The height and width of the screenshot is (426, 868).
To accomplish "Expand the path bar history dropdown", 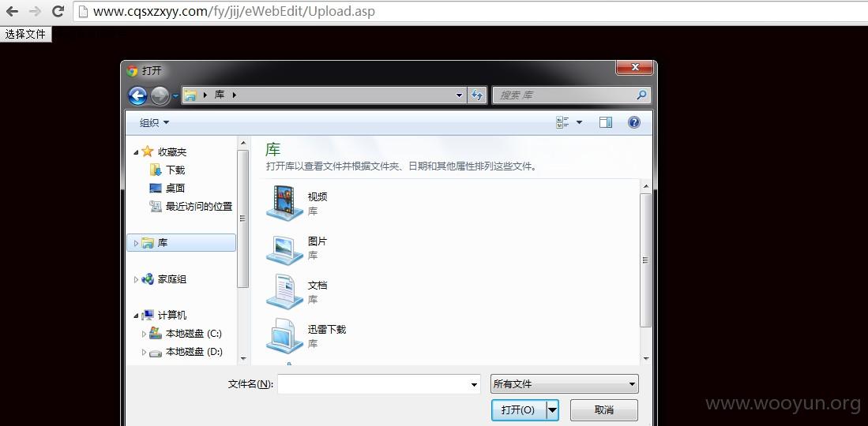I will point(459,95).
